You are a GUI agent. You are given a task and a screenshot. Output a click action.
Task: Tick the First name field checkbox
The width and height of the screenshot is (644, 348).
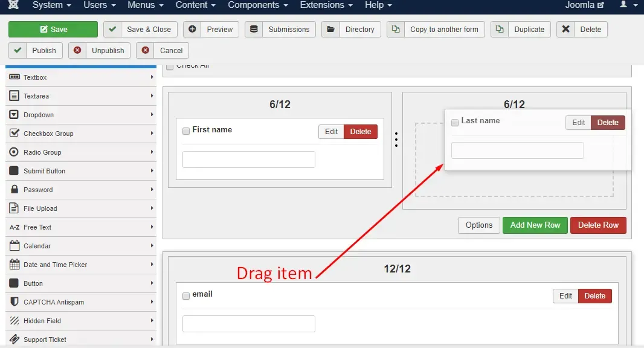pyautogui.click(x=186, y=131)
